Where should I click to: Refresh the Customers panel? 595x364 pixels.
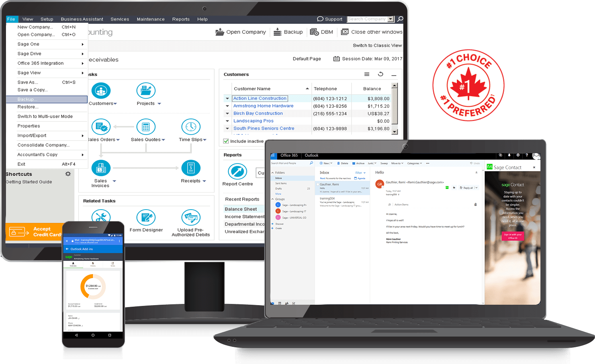[x=380, y=74]
